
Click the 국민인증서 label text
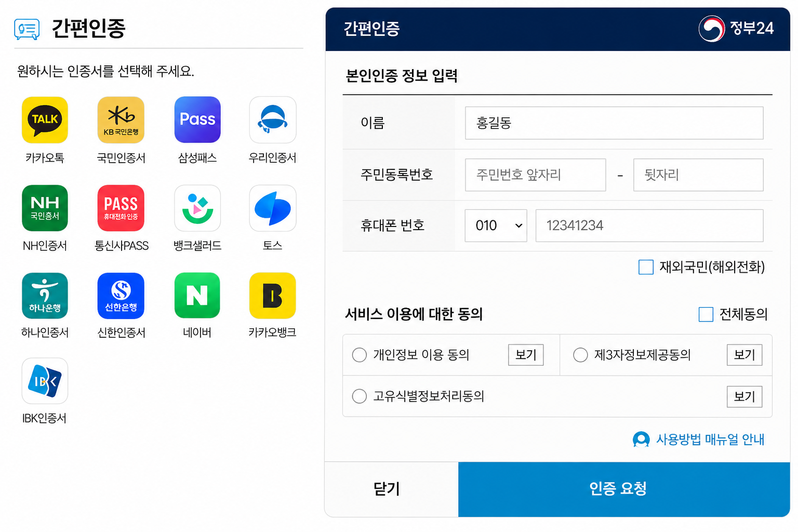pyautogui.click(x=121, y=157)
